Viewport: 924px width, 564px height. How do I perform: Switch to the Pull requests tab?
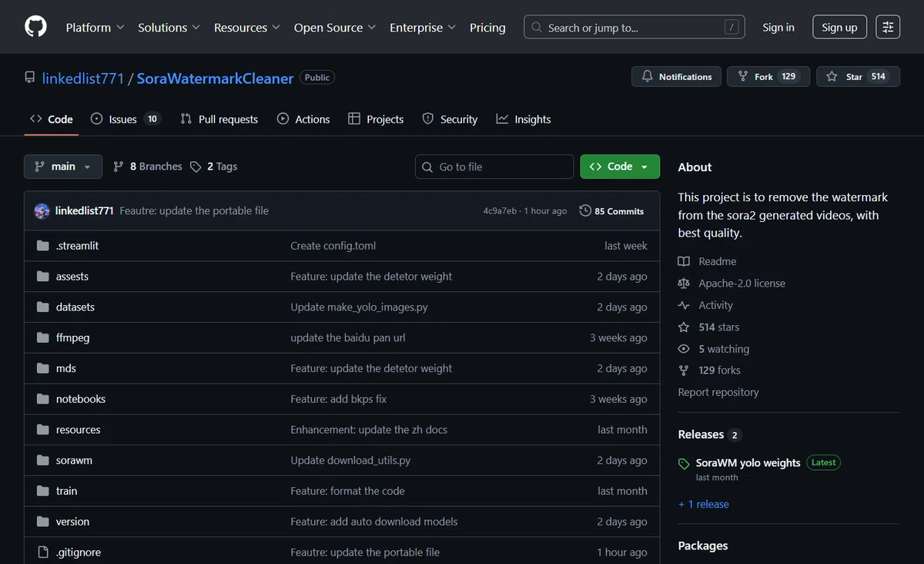[x=219, y=119]
